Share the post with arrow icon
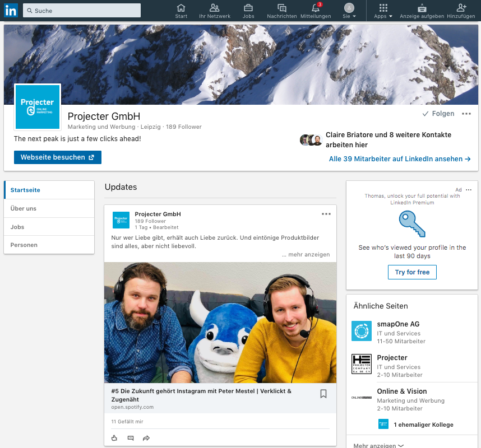 pos(146,438)
